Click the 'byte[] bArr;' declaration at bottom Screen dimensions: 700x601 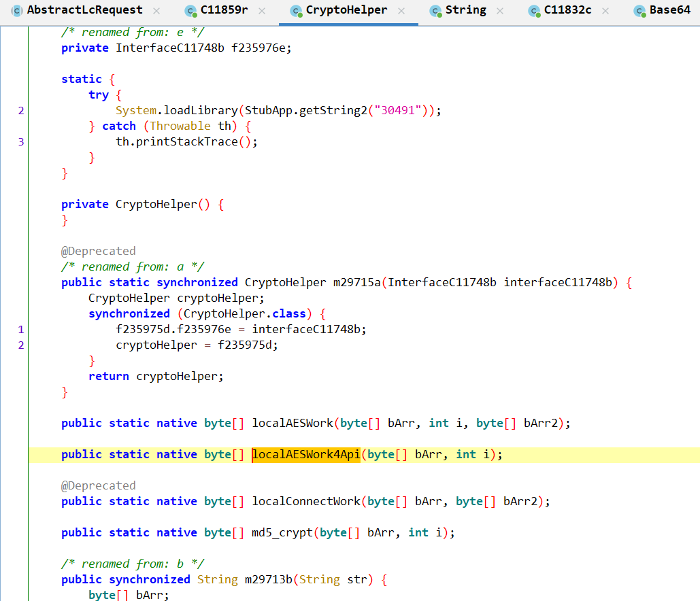(129, 595)
